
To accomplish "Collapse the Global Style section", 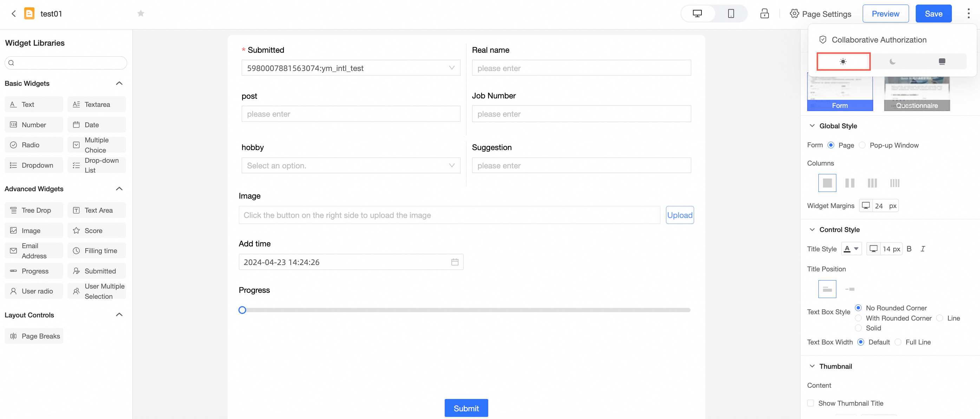I will tap(812, 125).
